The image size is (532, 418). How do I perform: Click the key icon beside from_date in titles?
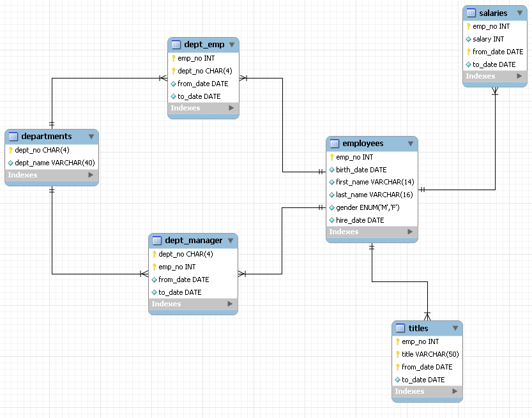click(x=398, y=367)
